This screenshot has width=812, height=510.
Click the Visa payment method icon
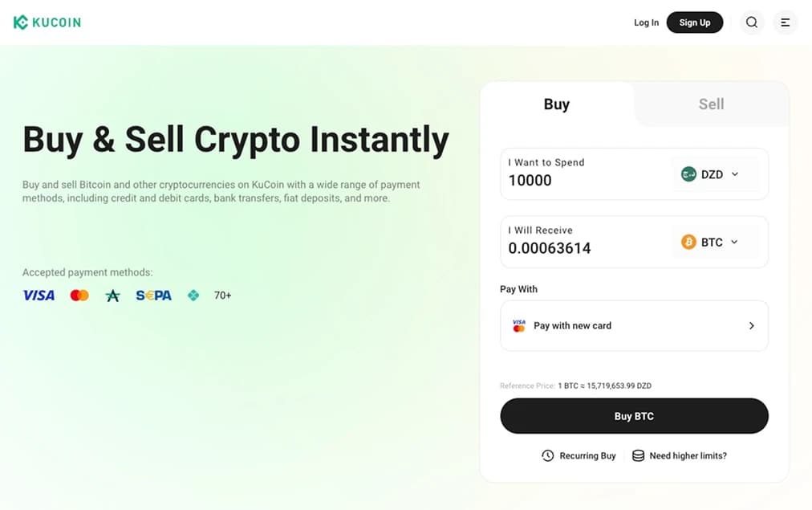point(39,295)
